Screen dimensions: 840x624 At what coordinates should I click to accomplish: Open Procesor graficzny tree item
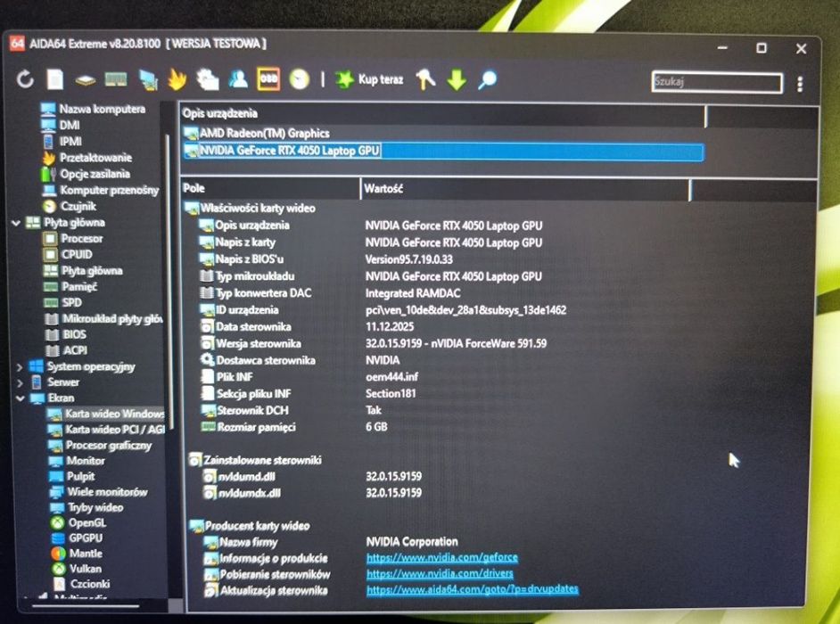[x=100, y=445]
